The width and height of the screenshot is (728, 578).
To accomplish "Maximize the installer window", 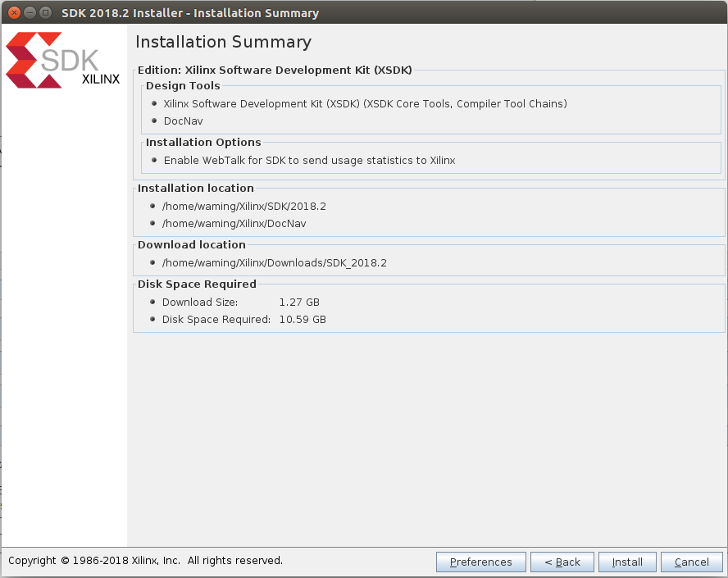I will pyautogui.click(x=45, y=12).
